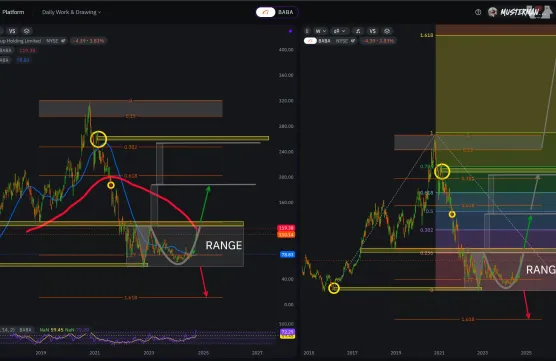Select the 78.83 blue indicator legend row
This screenshot has width=556, height=361.
coord(16,60)
